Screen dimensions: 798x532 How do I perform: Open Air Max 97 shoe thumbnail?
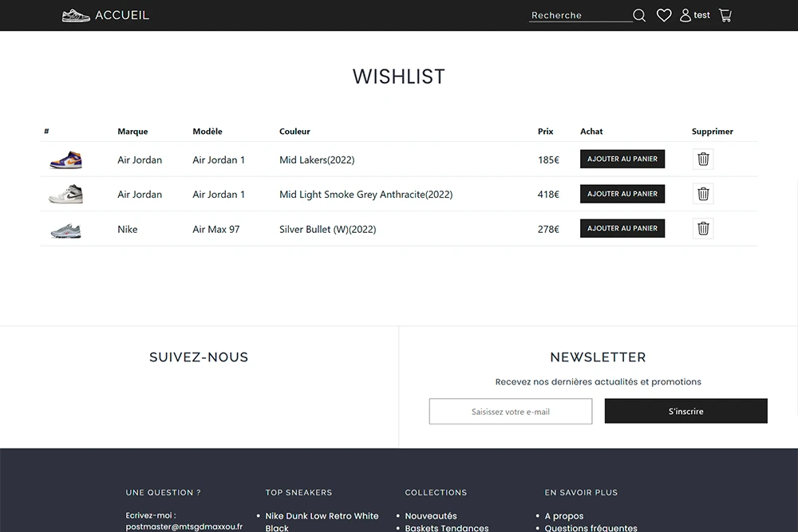65,231
